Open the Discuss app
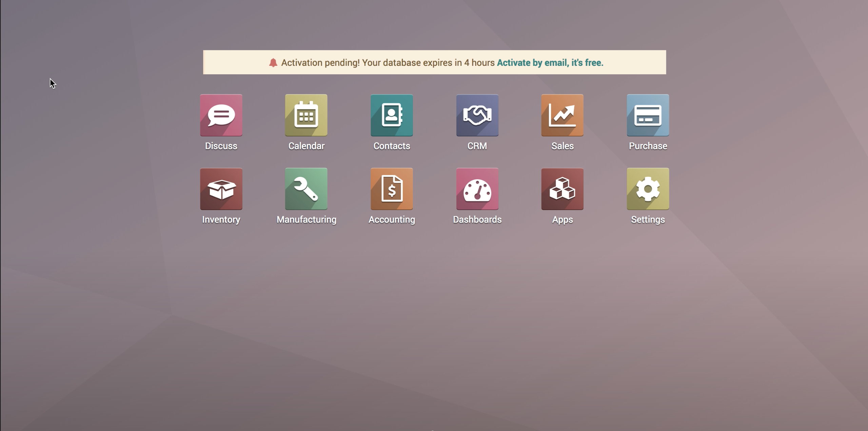 coord(221,115)
